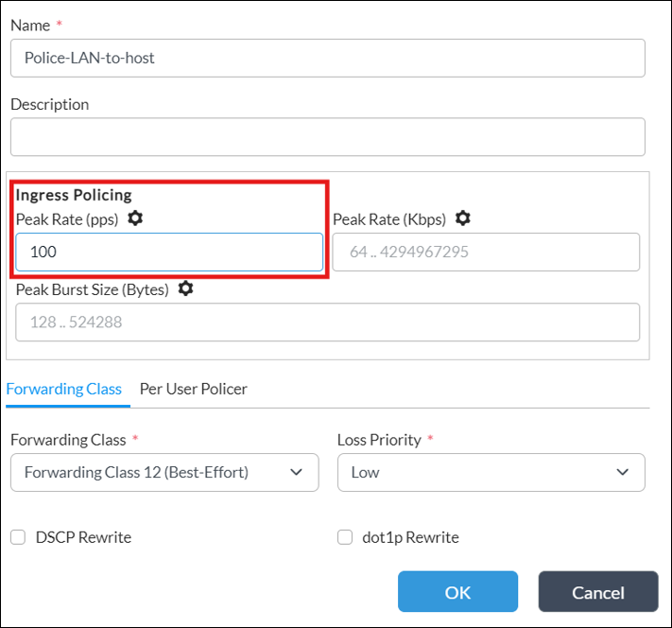Click gear icon beside Peak Rate (pps)
The image size is (672, 628).
(x=135, y=218)
